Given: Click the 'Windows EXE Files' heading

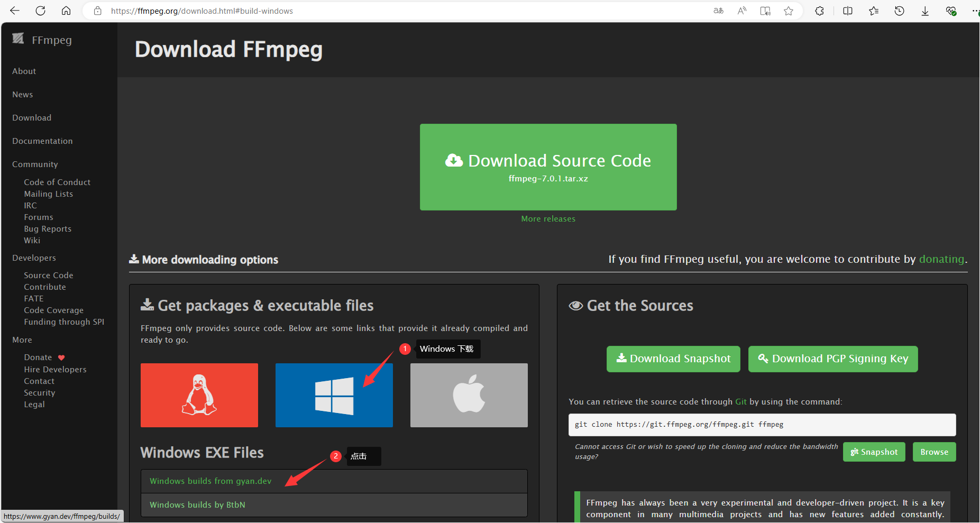Looking at the screenshot, I should pyautogui.click(x=202, y=453).
